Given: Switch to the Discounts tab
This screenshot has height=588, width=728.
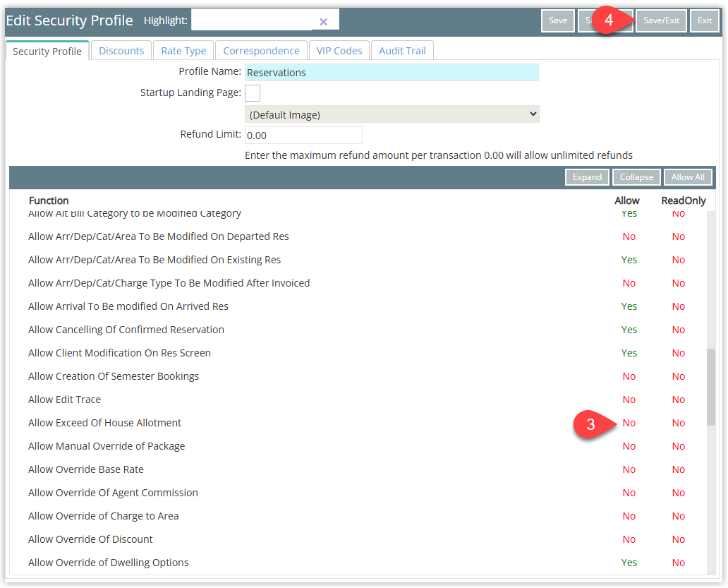Looking at the screenshot, I should click(121, 51).
